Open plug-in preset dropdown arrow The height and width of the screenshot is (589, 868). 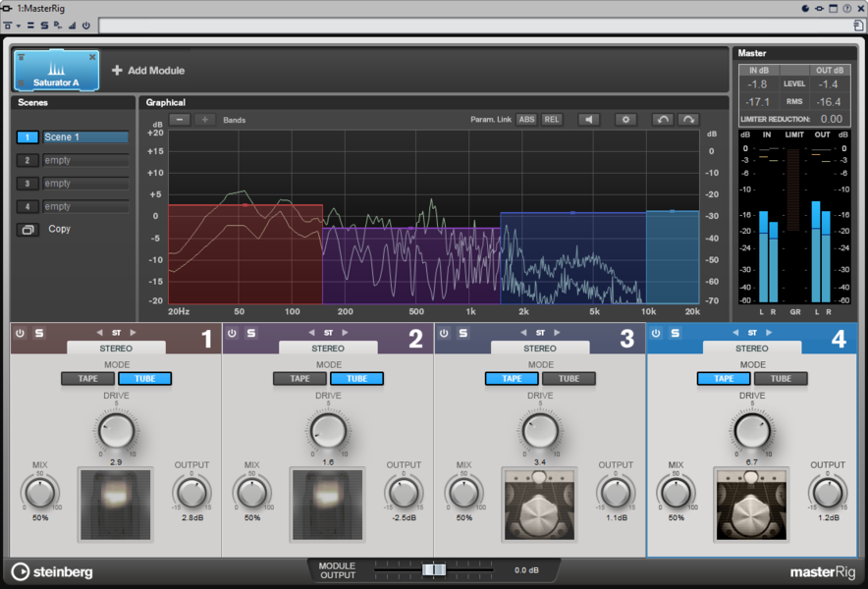tap(19, 26)
